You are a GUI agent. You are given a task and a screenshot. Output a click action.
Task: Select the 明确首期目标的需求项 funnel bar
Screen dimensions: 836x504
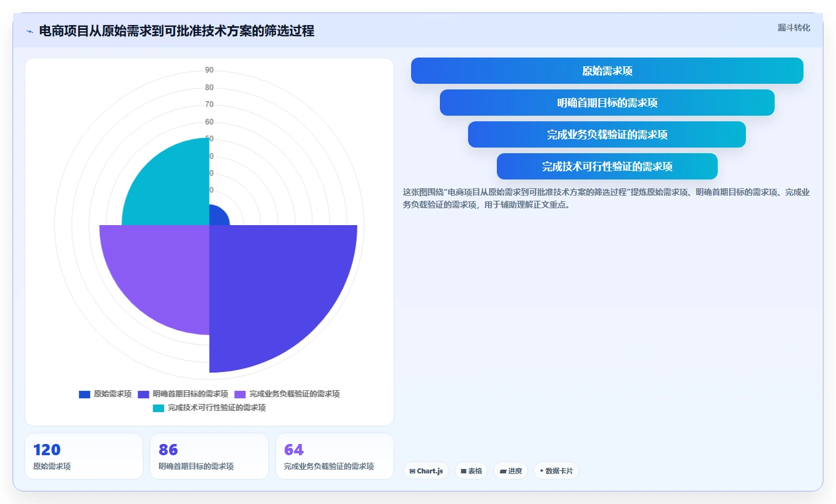point(607,103)
